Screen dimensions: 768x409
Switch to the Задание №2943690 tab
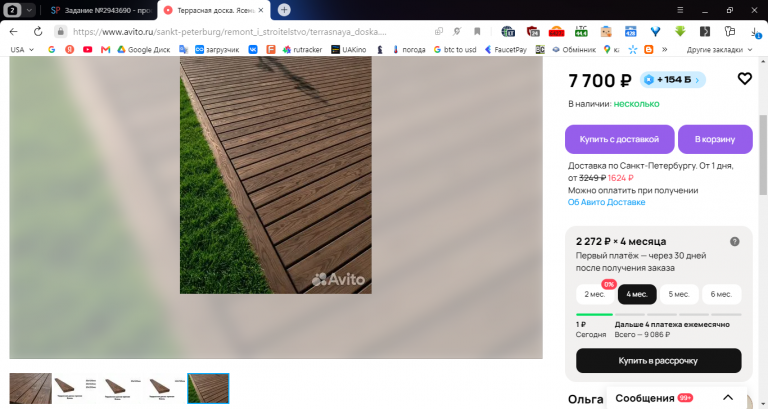coord(101,10)
